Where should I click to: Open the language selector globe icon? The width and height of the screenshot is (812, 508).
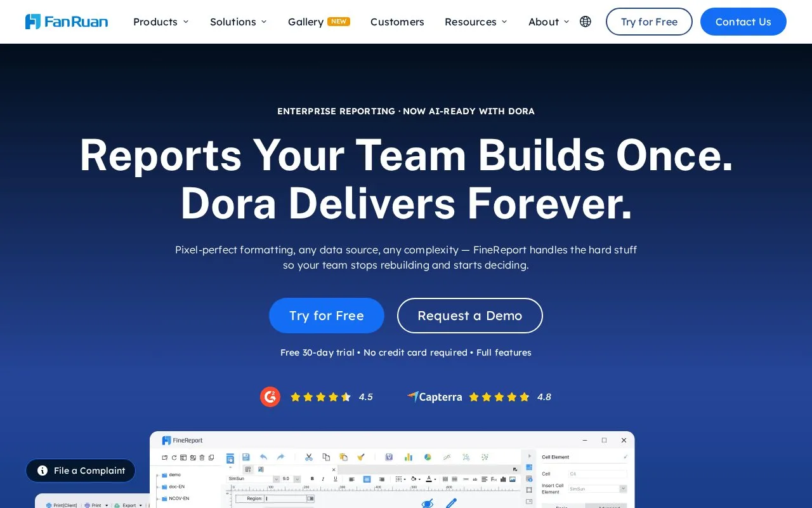586,22
